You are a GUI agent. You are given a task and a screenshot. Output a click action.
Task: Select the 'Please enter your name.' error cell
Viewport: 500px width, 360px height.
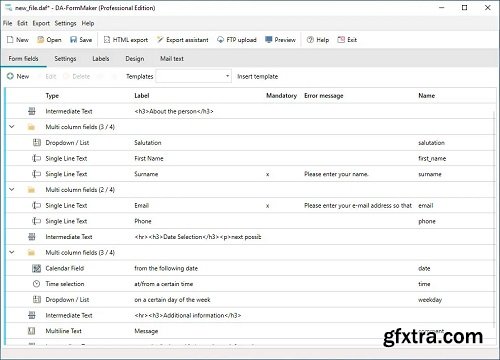[x=336, y=174]
